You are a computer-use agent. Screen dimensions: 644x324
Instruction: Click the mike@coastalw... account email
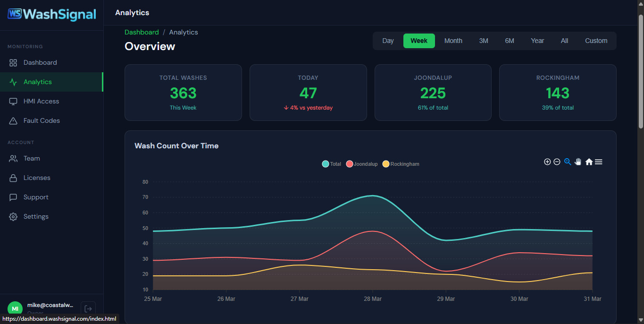tap(50, 305)
